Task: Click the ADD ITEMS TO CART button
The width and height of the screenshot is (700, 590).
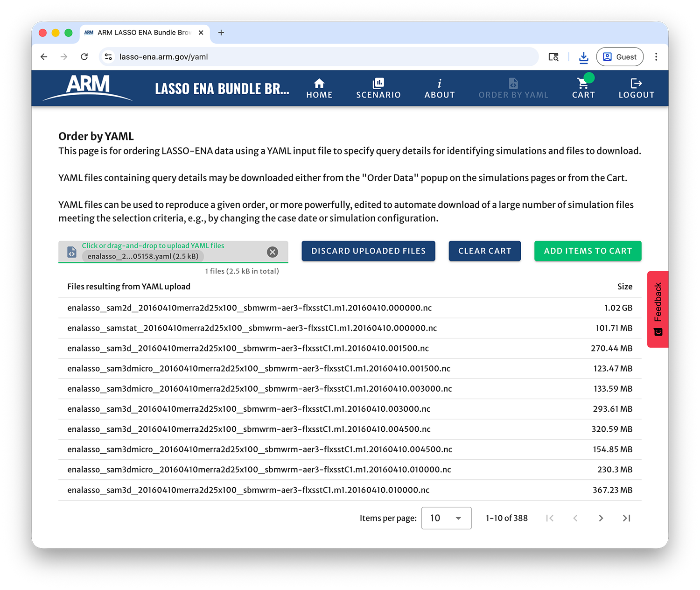Action: coord(588,251)
